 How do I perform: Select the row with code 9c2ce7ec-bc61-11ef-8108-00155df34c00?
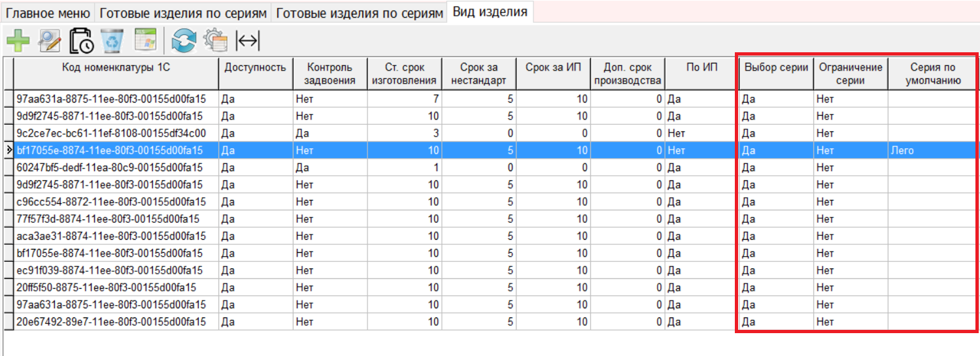pos(111,133)
